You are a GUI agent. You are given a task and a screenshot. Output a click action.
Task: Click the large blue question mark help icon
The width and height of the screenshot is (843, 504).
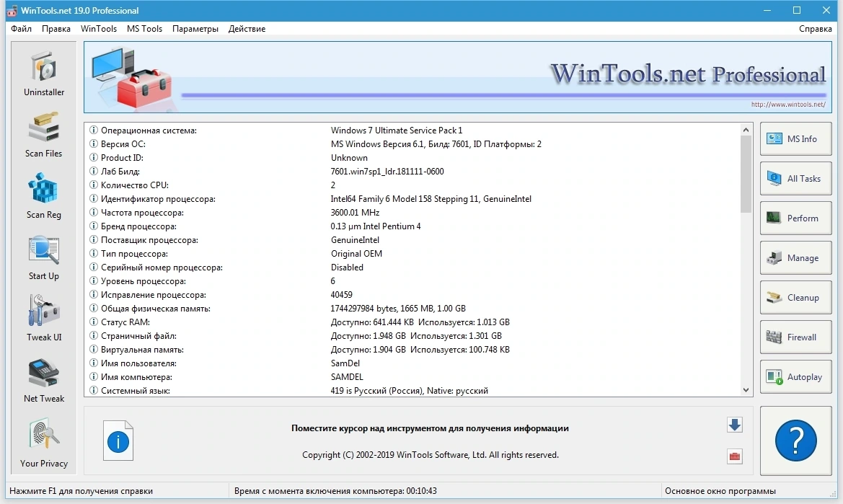pyautogui.click(x=795, y=441)
